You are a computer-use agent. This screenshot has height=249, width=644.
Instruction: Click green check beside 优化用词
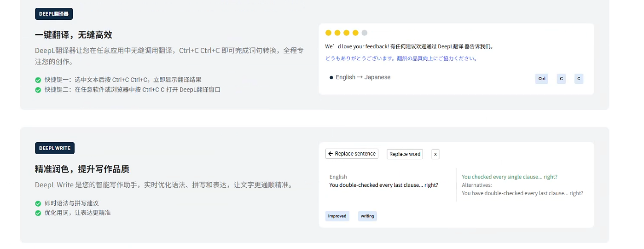click(x=38, y=213)
